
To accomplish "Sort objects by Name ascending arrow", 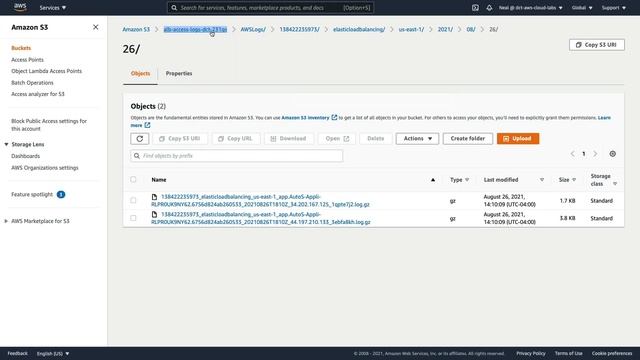I will click(x=433, y=180).
